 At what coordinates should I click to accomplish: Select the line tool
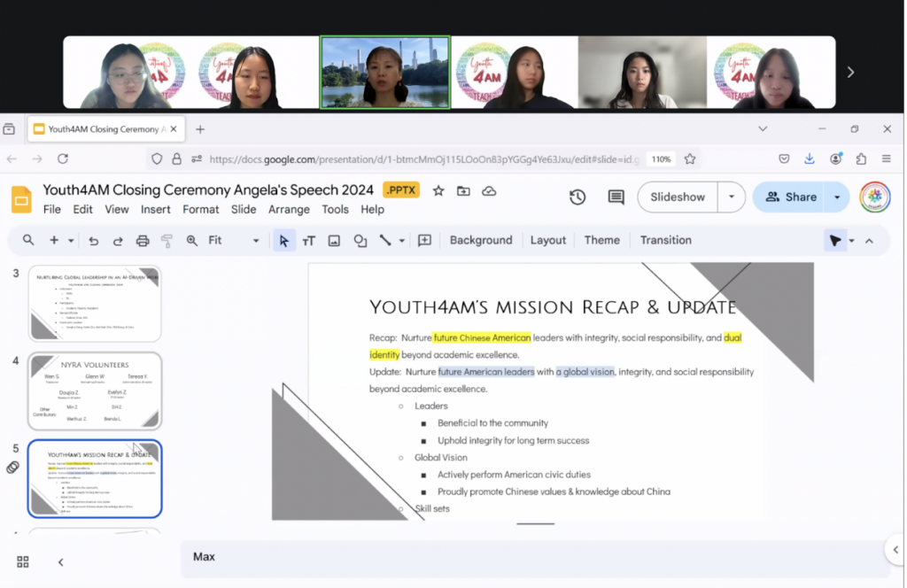(x=384, y=240)
